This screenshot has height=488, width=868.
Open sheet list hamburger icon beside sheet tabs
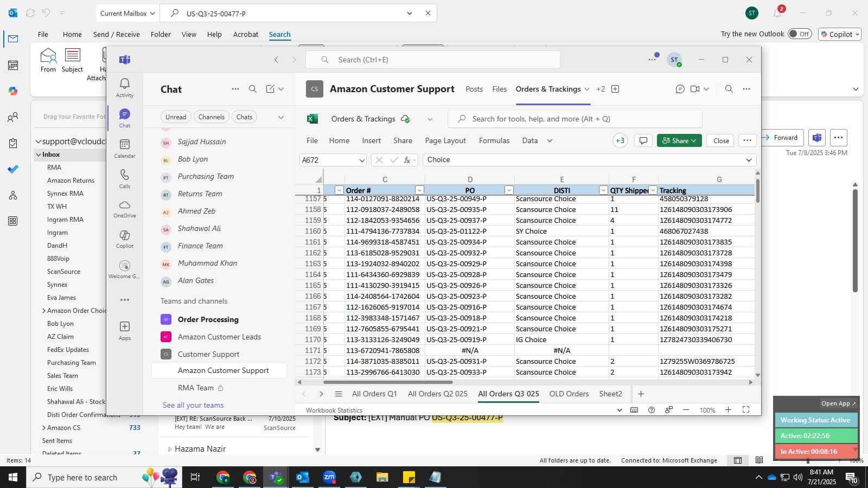pos(339,394)
